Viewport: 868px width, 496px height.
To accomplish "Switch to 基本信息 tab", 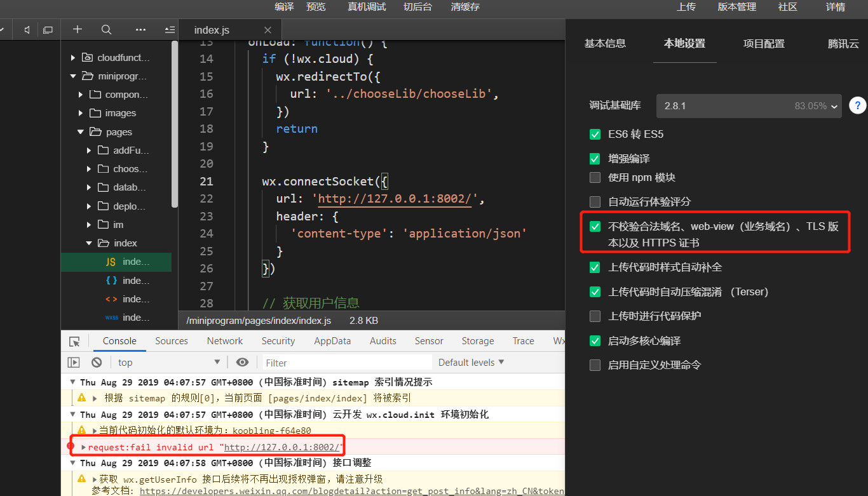I will coord(605,43).
